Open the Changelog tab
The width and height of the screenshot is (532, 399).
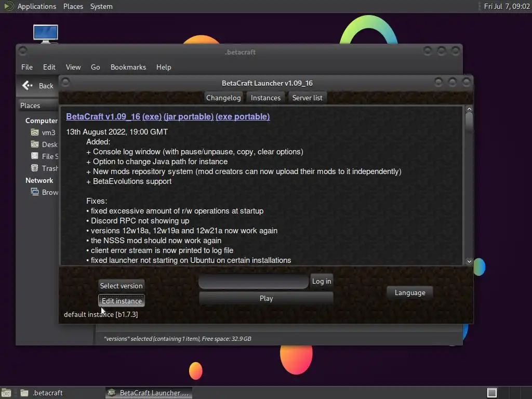pyautogui.click(x=223, y=98)
